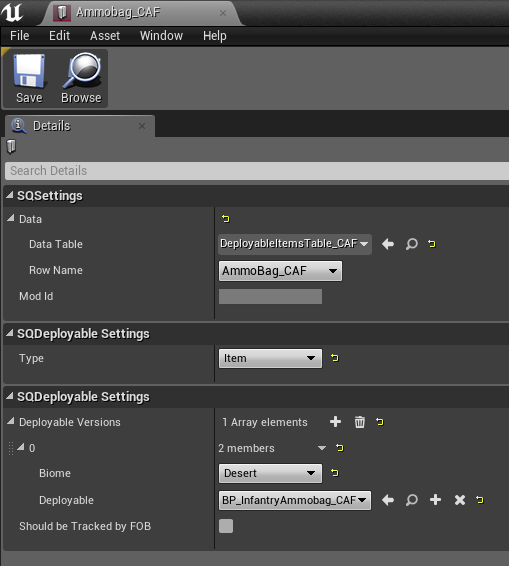Open the Biome dropdown showing Desert
Viewport: 509px width, 566px height.
270,473
